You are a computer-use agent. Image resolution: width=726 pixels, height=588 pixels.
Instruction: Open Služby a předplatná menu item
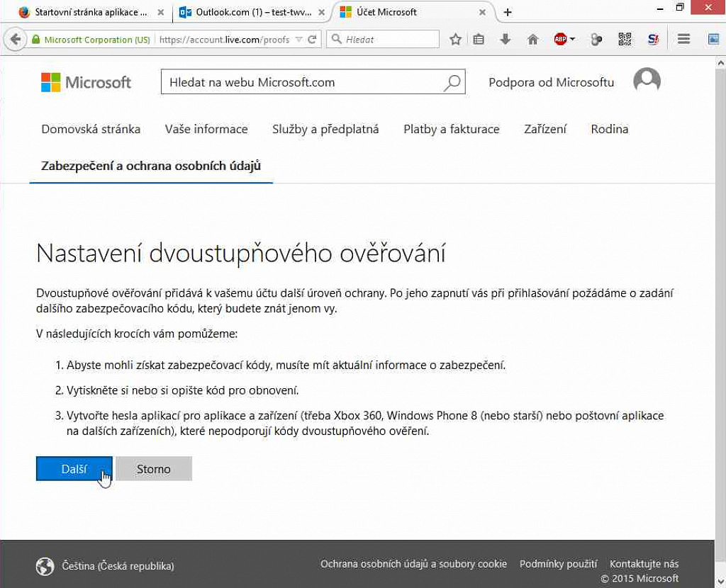[x=325, y=129]
